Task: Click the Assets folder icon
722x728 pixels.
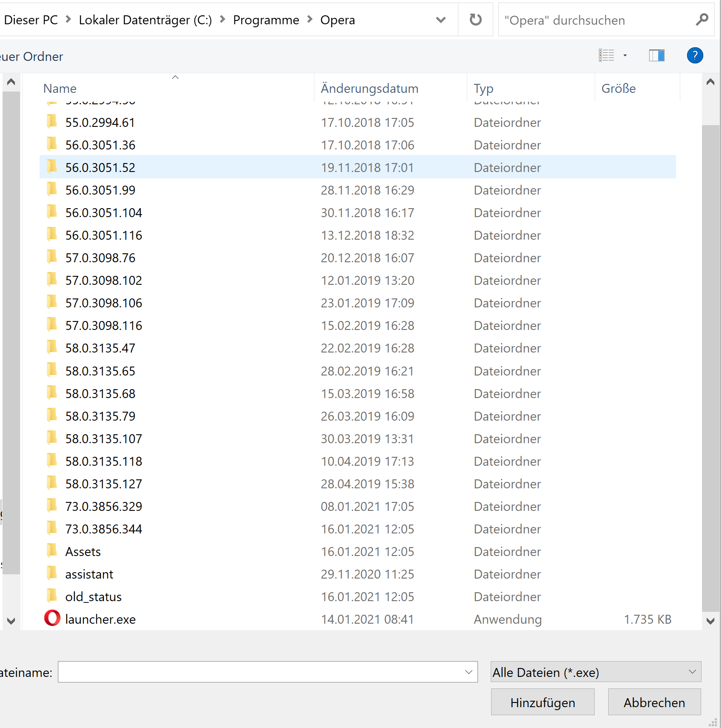Action: pyautogui.click(x=52, y=551)
